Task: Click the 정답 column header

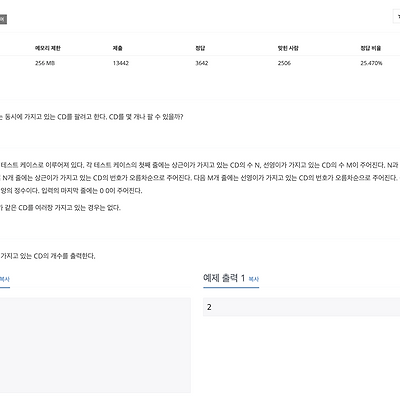Action: pyautogui.click(x=200, y=48)
